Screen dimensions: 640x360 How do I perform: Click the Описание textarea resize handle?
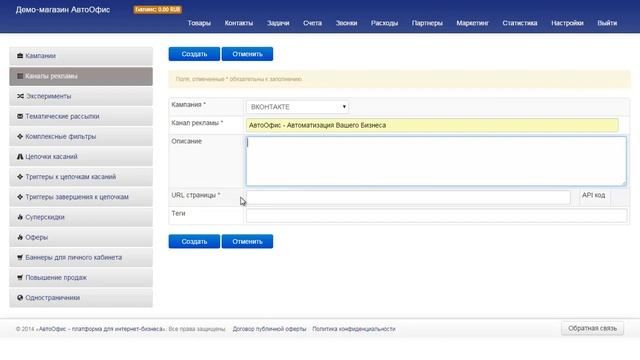click(x=624, y=183)
